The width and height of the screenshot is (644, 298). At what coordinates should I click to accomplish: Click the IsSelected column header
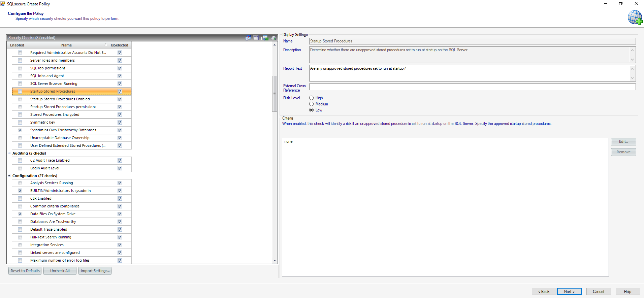pos(120,45)
